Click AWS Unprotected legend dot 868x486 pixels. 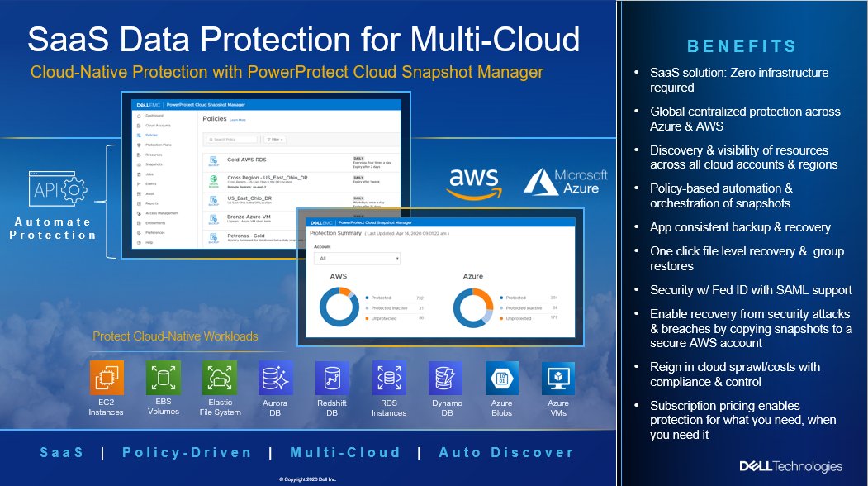point(367,319)
